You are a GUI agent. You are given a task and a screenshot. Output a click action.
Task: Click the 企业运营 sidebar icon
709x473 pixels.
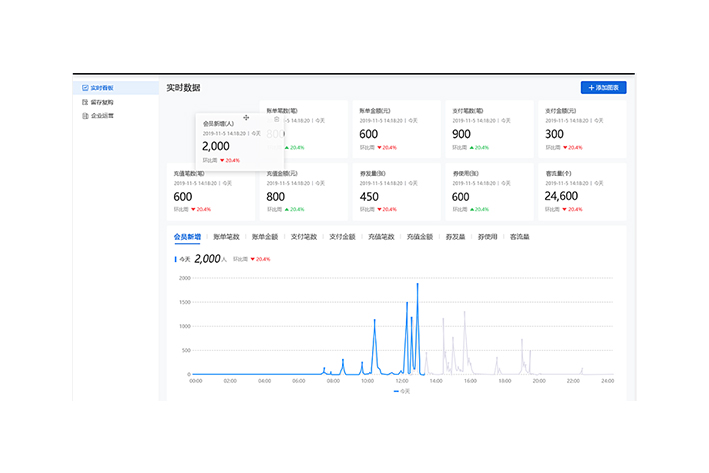[85, 116]
